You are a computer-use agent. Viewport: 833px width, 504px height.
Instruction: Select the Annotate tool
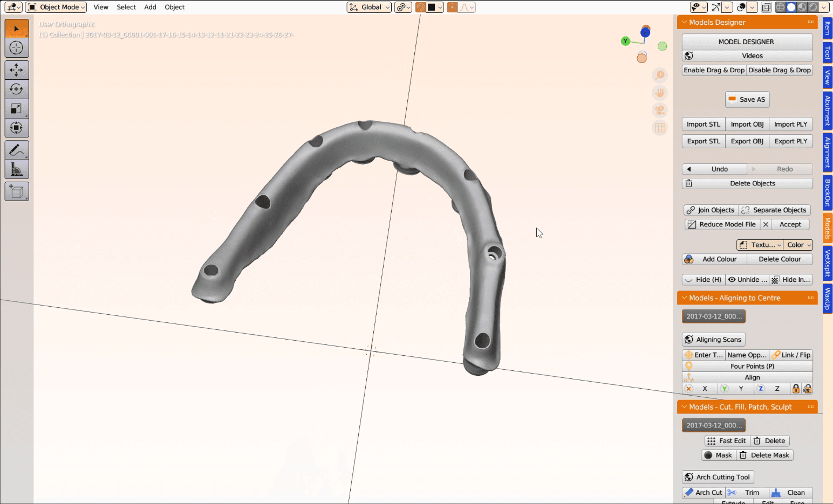[17, 150]
